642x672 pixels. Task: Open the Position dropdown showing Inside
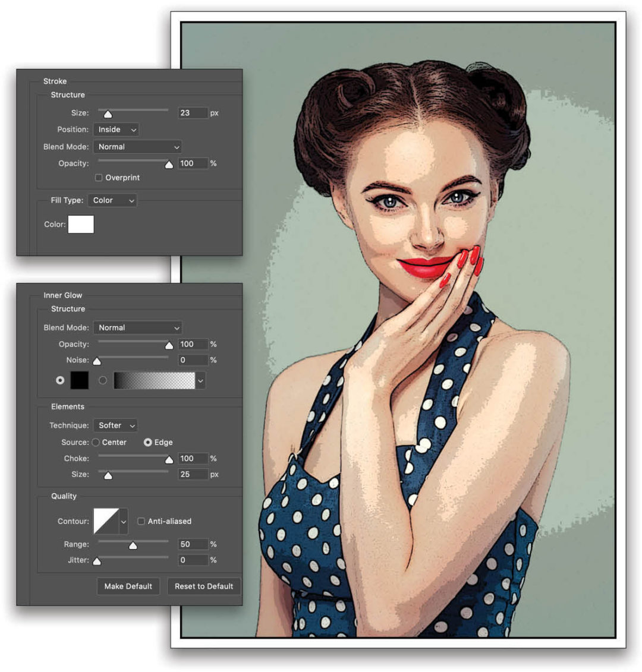click(x=115, y=130)
